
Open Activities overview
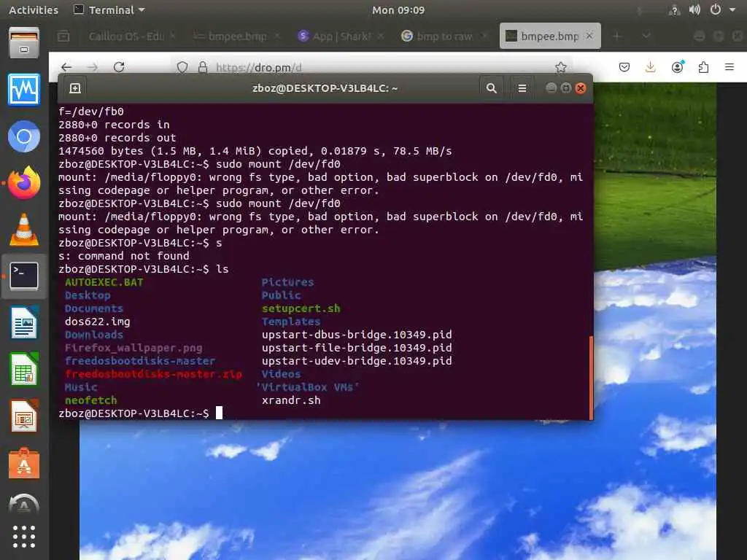(34, 9)
